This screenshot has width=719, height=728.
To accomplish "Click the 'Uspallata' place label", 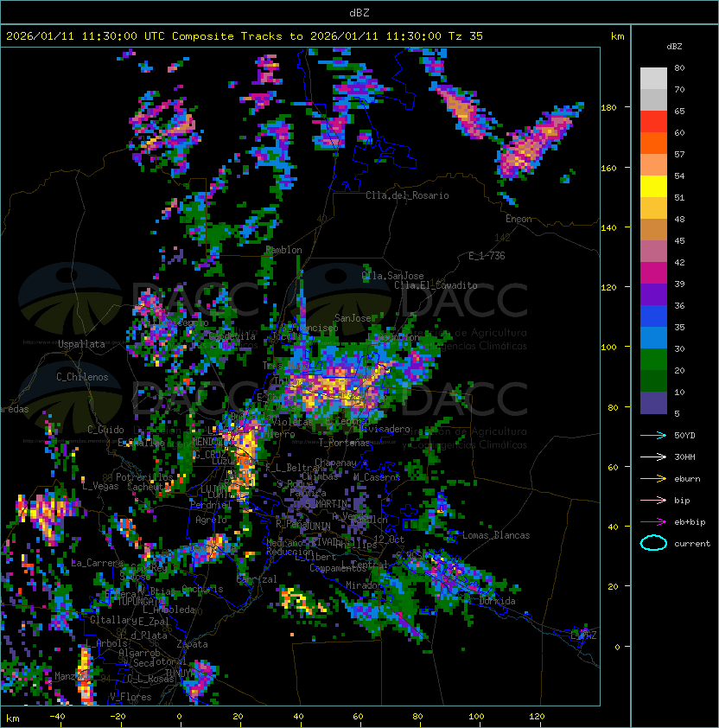I will point(81,344).
